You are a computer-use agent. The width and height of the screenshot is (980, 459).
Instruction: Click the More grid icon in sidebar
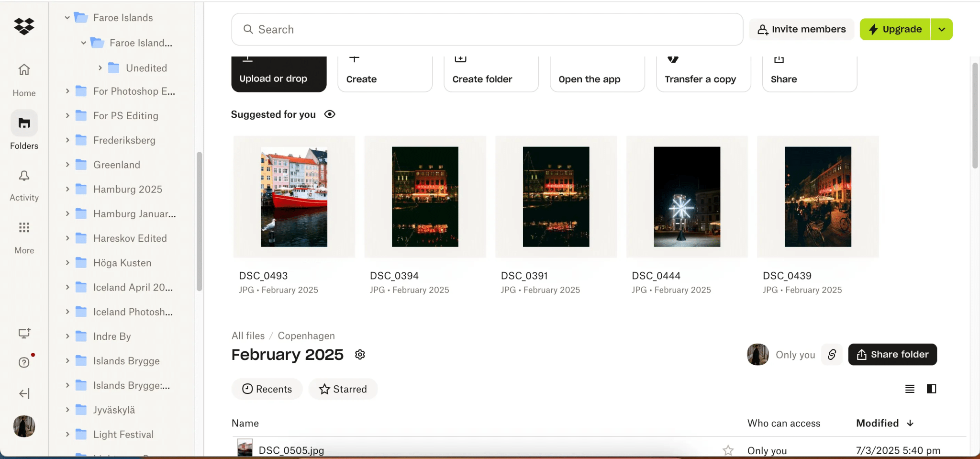click(23, 227)
